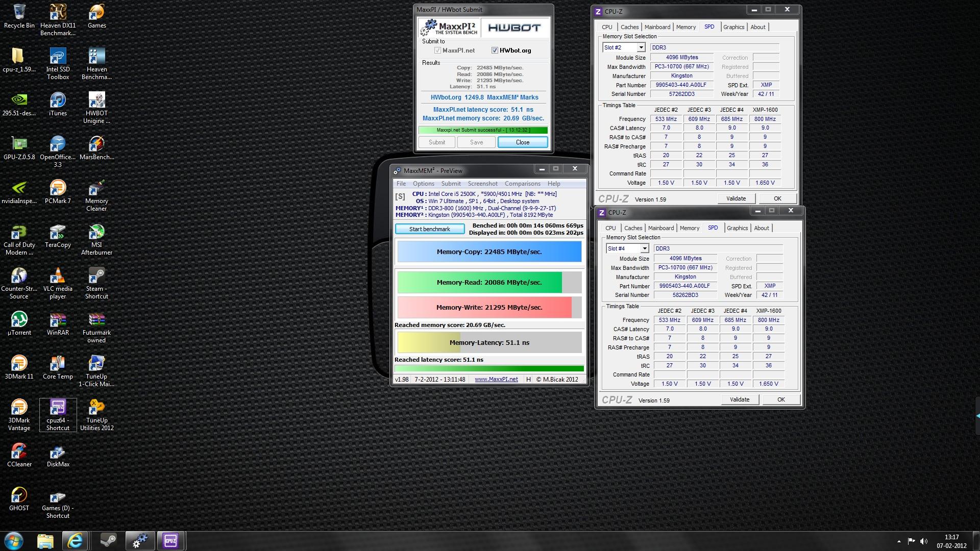The width and height of the screenshot is (980, 551).
Task: Switch to CPU-Z taskbar button
Action: pyautogui.click(x=170, y=541)
